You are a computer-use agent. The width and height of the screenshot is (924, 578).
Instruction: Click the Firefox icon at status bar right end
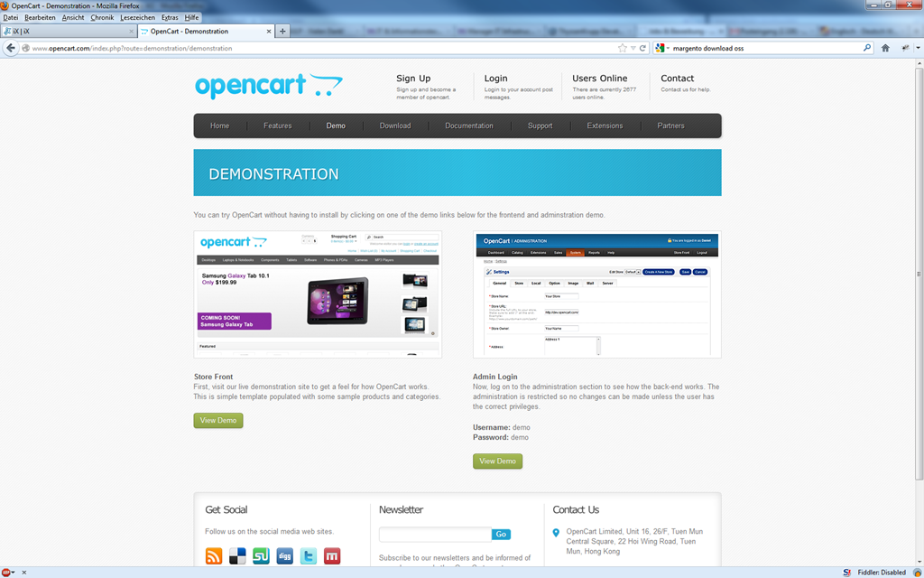click(917, 572)
